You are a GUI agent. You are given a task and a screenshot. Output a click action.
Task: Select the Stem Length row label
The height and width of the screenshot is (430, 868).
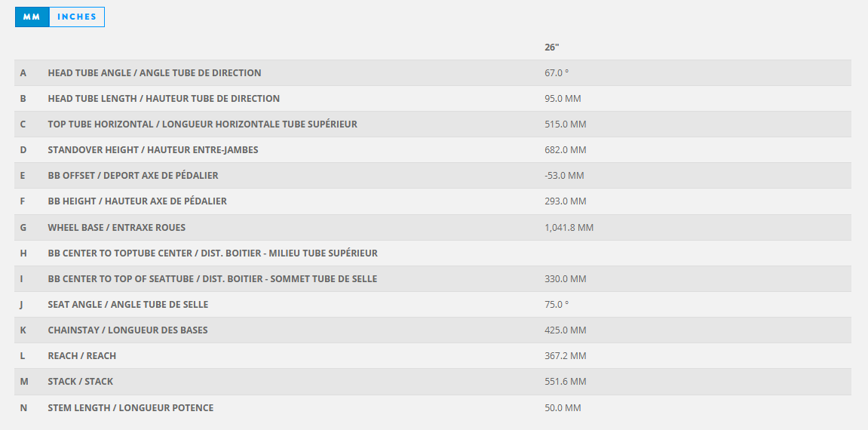click(x=130, y=407)
